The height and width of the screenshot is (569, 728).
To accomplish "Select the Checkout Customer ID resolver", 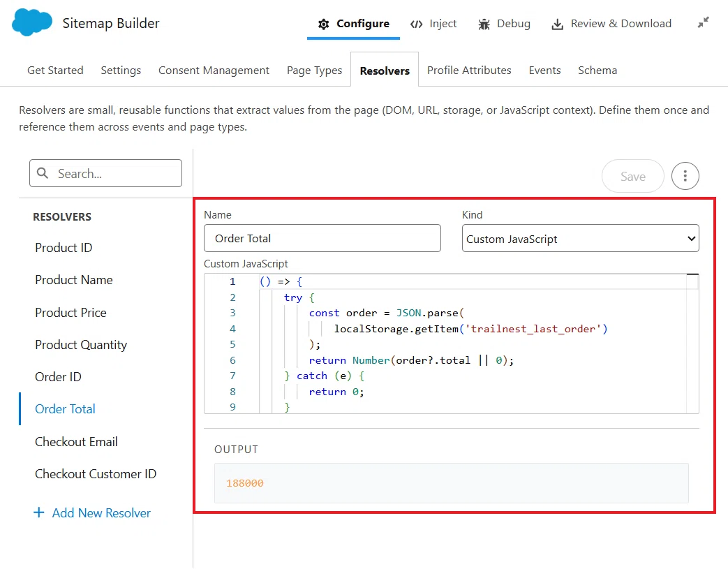I will 96,474.
